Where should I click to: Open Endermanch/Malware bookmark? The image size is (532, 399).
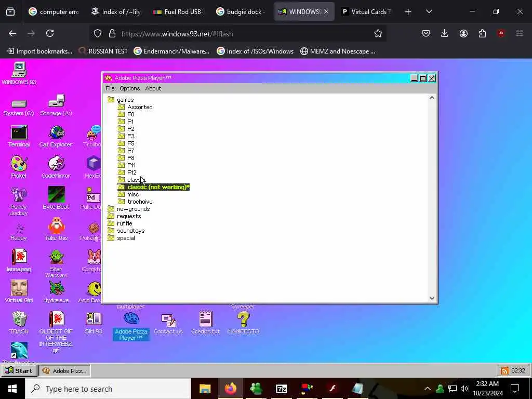point(171,51)
